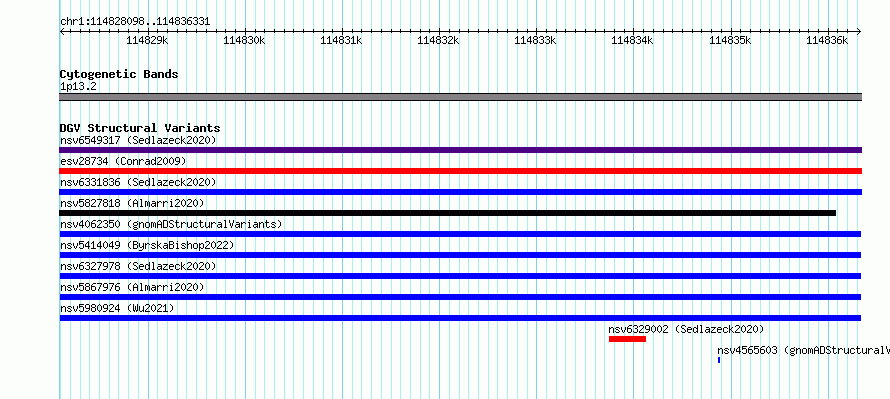
Task: Open the esv28734 (Conrad2009) label
Action: pyautogui.click(x=123, y=161)
